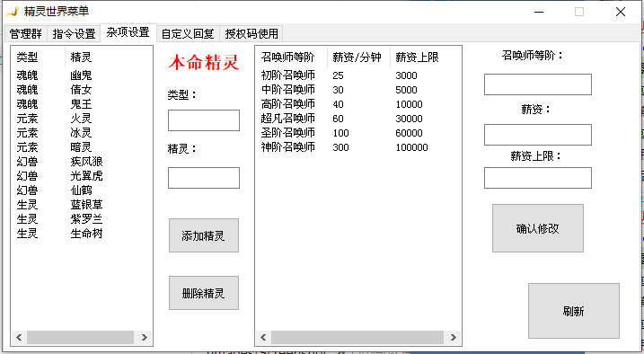The image size is (644, 354).
Task: Minimize the 精灵世界菜单 window
Action: point(539,12)
